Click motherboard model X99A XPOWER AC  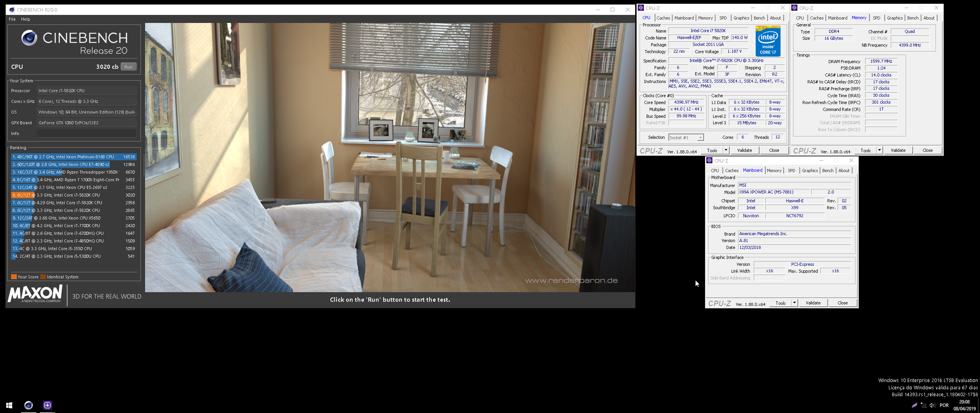pos(774,192)
